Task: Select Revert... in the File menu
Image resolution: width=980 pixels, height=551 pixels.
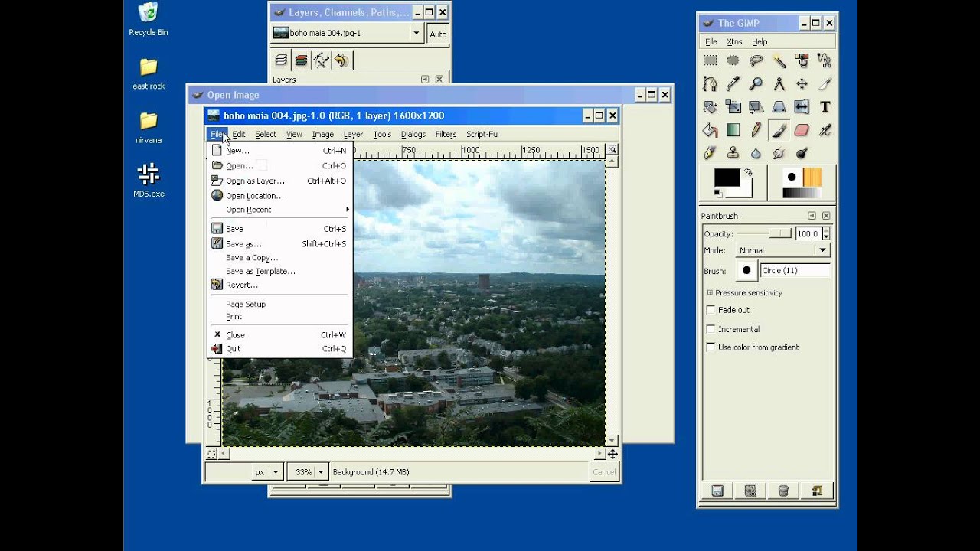Action: pyautogui.click(x=280, y=285)
